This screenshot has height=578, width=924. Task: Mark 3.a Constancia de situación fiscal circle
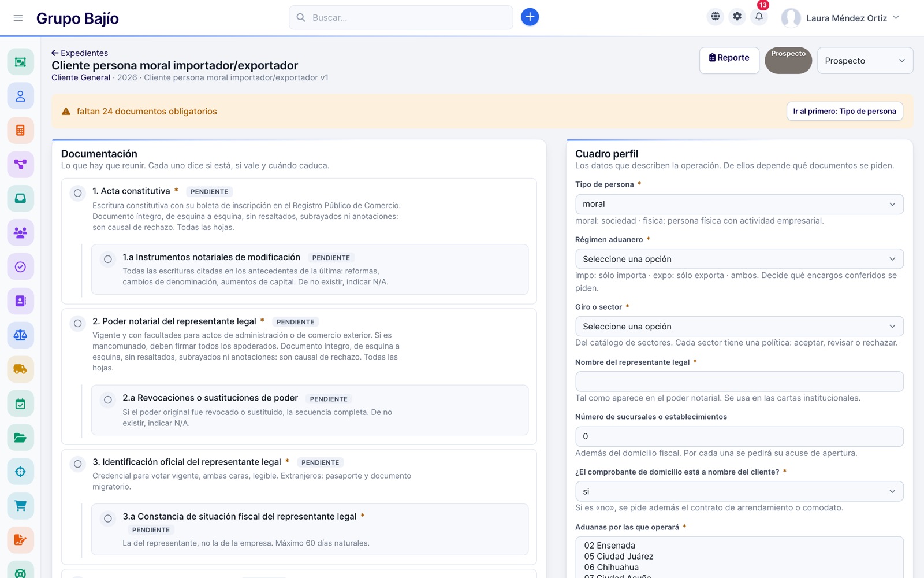(x=107, y=518)
